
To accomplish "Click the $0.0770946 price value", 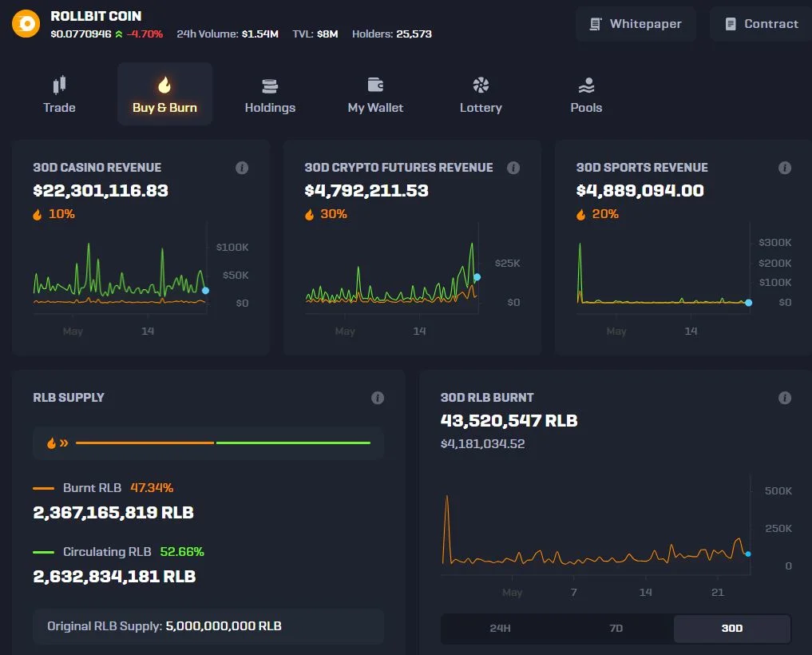I will coord(81,34).
